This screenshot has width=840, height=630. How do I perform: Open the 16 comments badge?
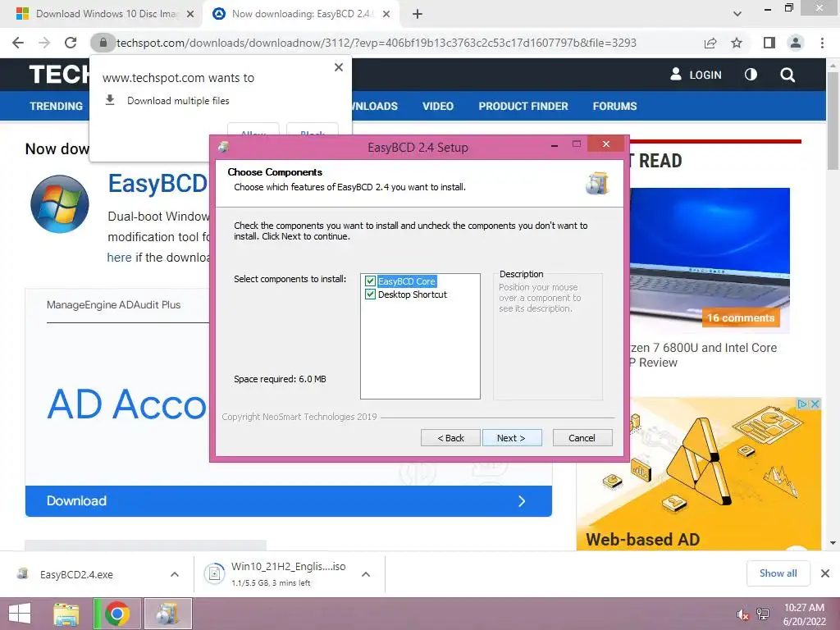pos(741,317)
